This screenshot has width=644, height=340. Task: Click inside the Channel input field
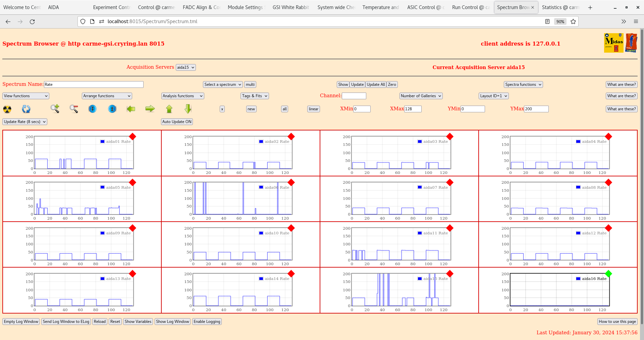coord(354,96)
